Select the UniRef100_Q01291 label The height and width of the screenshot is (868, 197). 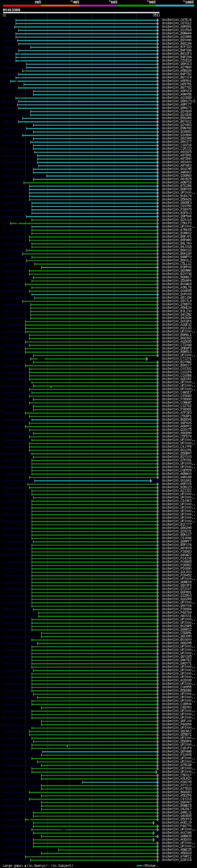pyautogui.click(x=177, y=450)
